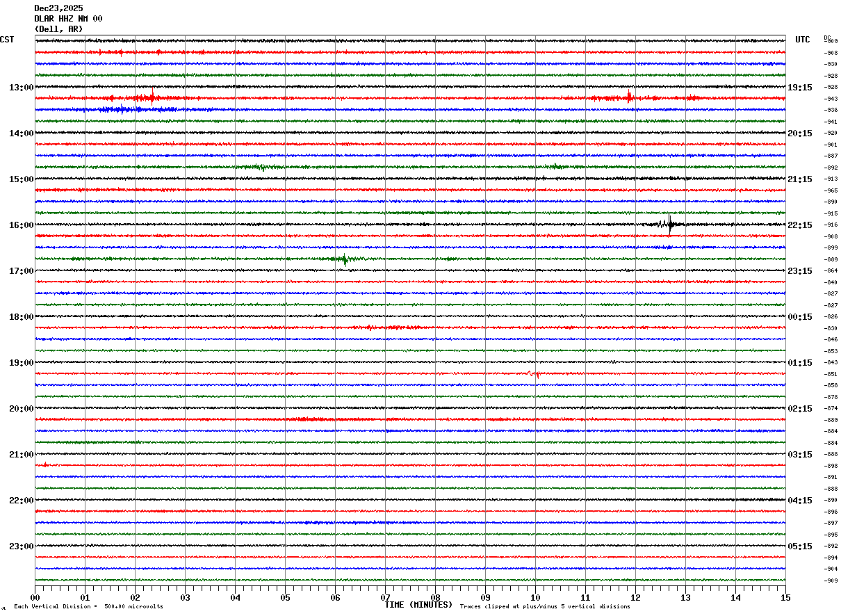This screenshot has height=616, width=841.
Task: Click the 'UTC' time zone heading
Action: [803, 40]
